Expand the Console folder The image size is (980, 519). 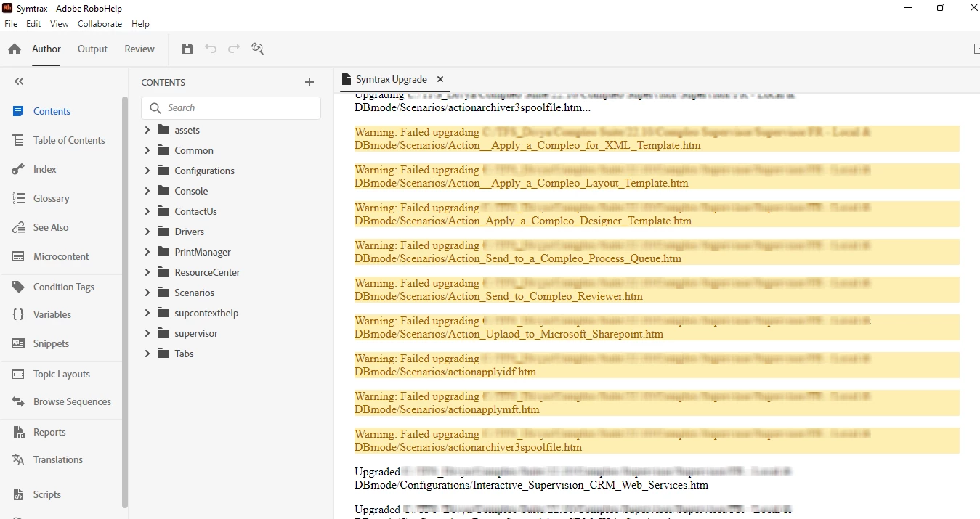pyautogui.click(x=147, y=191)
